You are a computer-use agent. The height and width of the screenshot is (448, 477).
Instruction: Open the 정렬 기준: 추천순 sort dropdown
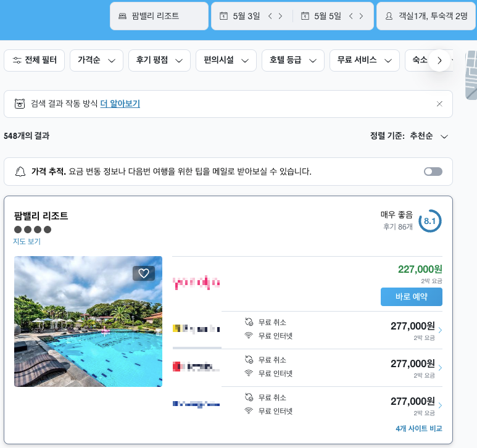click(x=409, y=136)
